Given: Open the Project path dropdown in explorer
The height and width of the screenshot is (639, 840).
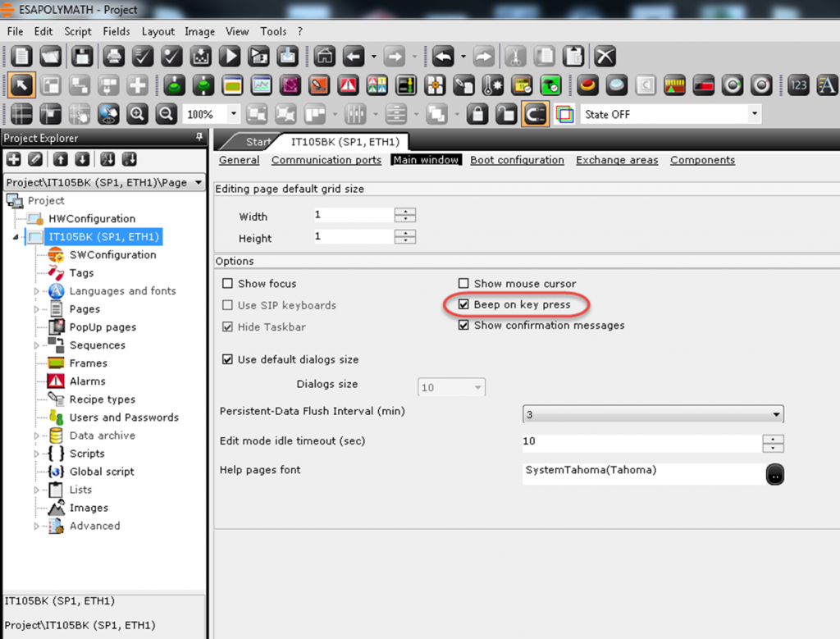Looking at the screenshot, I should pyautogui.click(x=199, y=183).
